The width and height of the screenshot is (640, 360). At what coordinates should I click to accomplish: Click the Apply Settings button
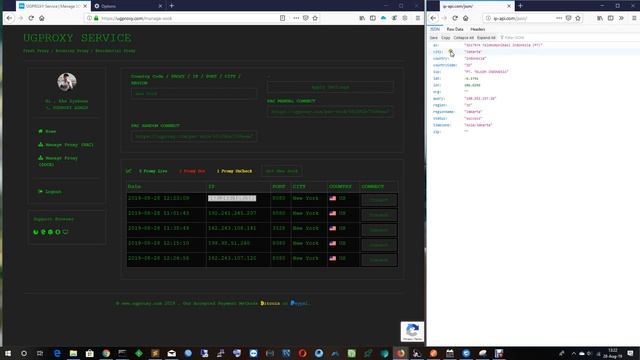pos(330,87)
